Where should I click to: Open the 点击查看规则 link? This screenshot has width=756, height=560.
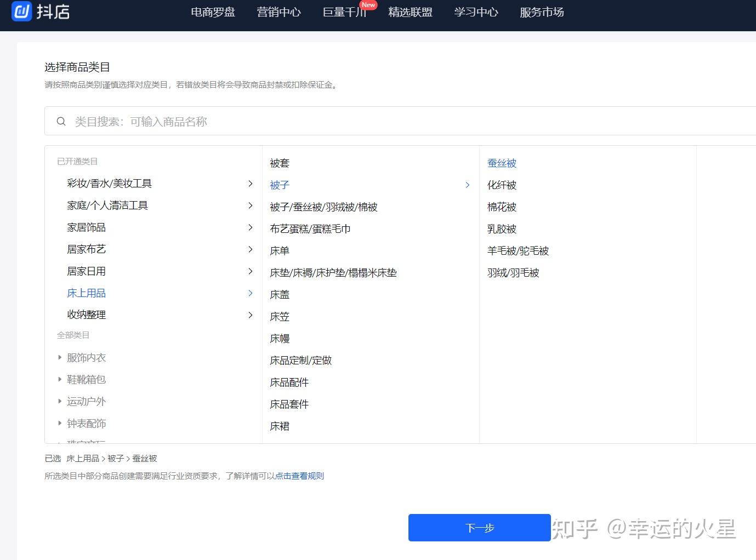tap(299, 476)
